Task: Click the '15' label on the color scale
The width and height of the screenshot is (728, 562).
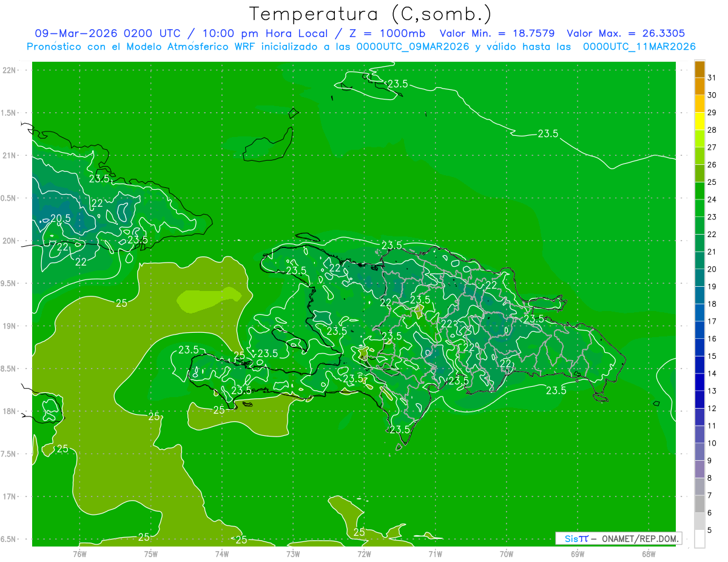Action: [x=712, y=356]
